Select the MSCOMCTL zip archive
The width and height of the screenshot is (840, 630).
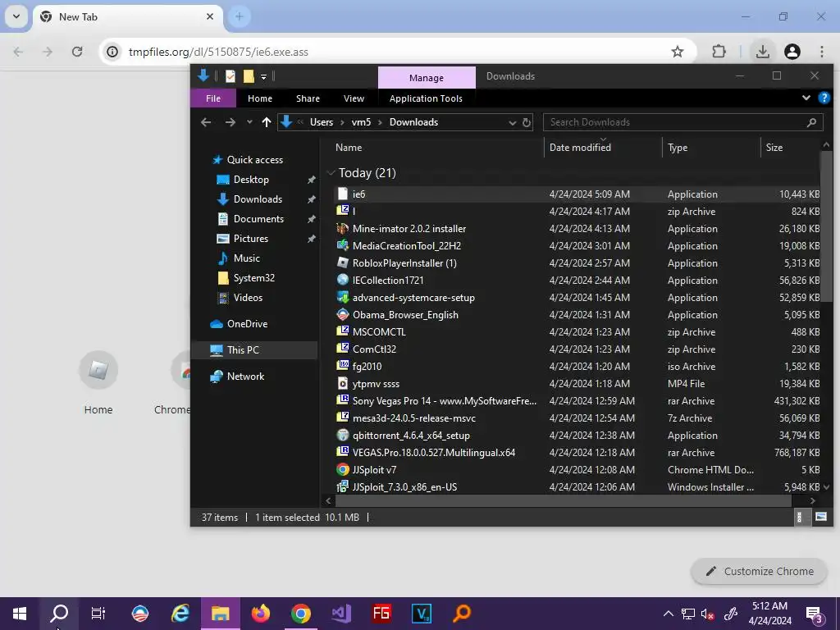point(379,331)
